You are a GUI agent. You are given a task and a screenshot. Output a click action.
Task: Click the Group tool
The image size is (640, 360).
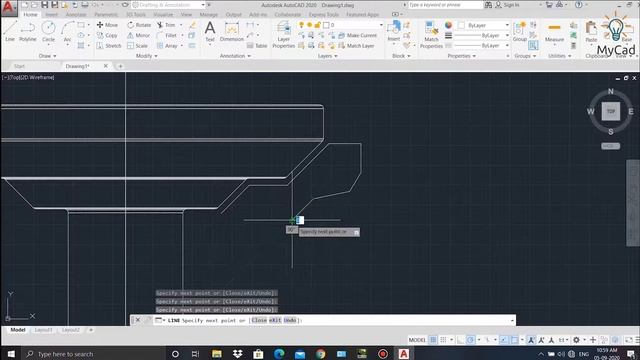520,32
